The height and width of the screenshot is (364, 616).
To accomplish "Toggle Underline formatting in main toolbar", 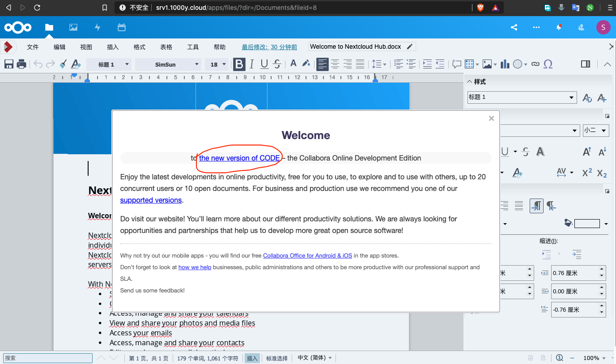I will [264, 64].
